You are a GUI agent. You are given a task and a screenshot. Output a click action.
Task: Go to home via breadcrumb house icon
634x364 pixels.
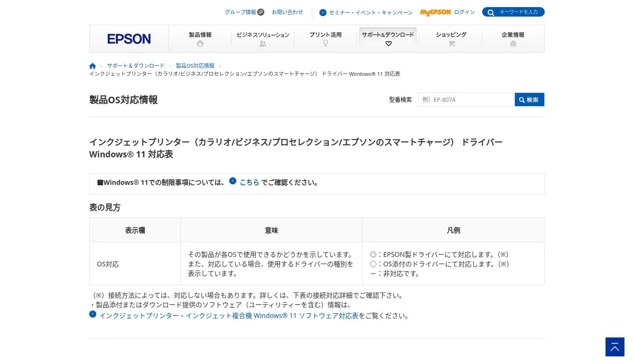click(x=93, y=66)
